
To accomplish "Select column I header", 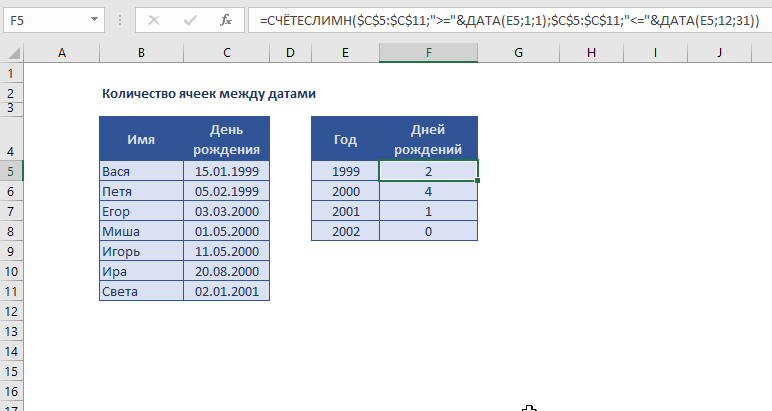I will (655, 53).
